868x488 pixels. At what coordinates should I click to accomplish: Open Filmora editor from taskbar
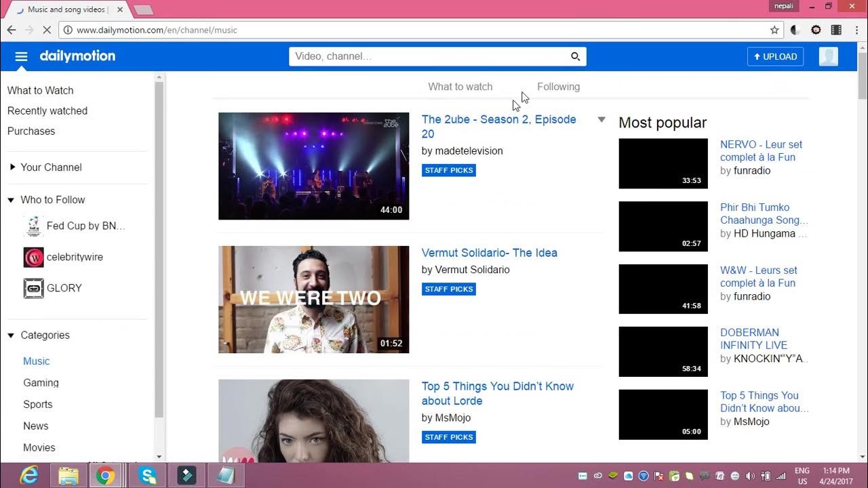point(186,476)
